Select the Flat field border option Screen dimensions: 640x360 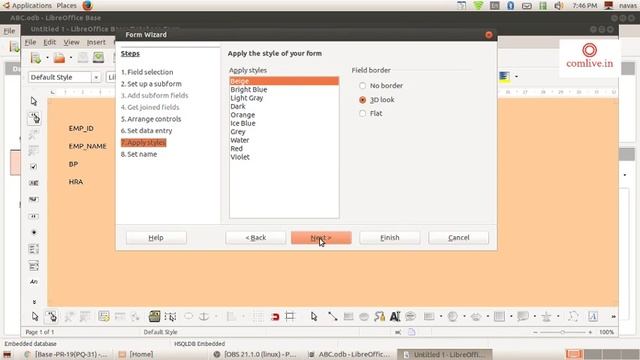[362, 113]
